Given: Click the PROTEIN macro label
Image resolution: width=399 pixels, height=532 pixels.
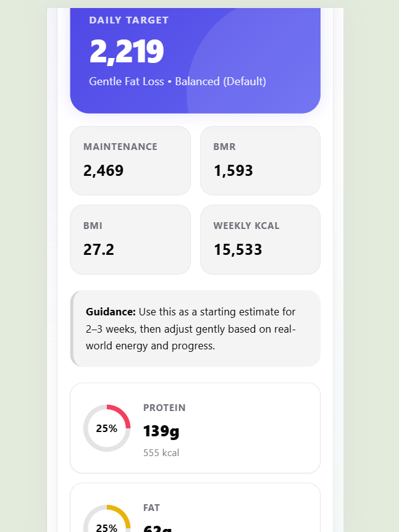Looking at the screenshot, I should tap(164, 408).
